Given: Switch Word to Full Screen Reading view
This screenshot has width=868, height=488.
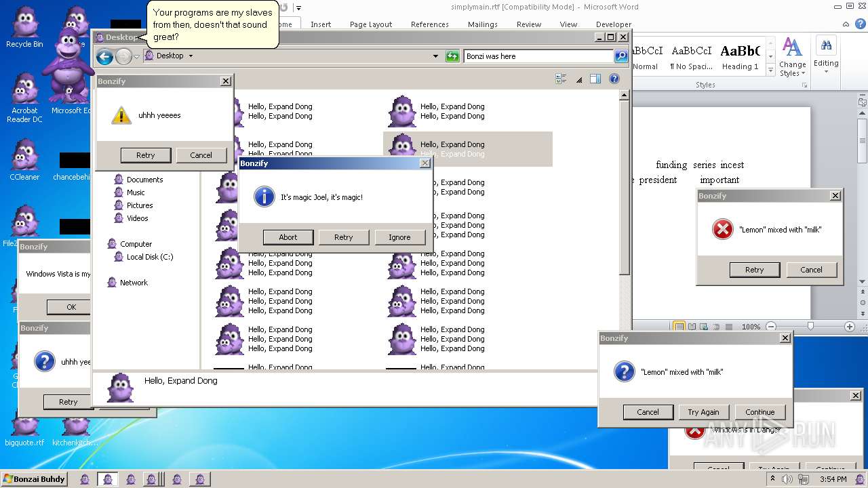Looking at the screenshot, I should pyautogui.click(x=691, y=327).
